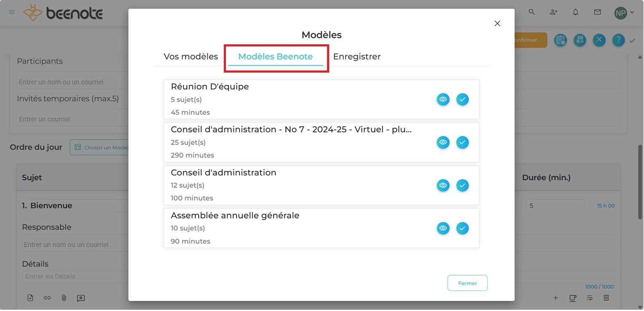Preview the Assemblée annuelle générale template
This screenshot has width=644, height=311.
coord(443,228)
